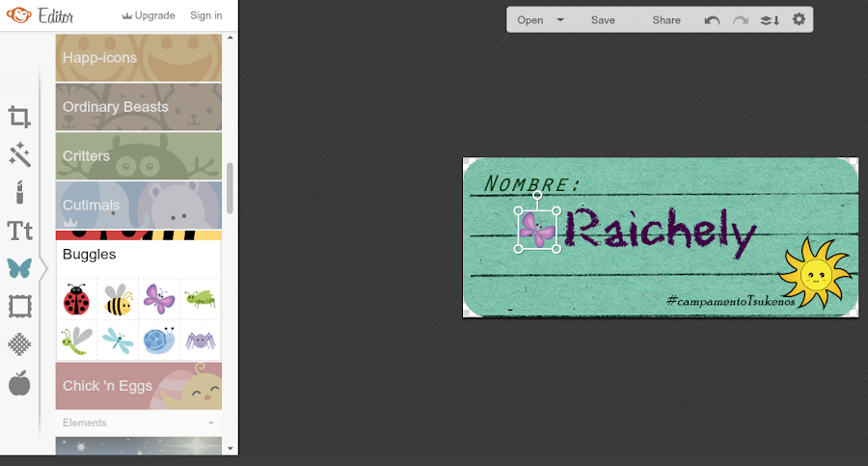Add the ladybug sticker from Buggles
The image size is (868, 466).
point(76,300)
